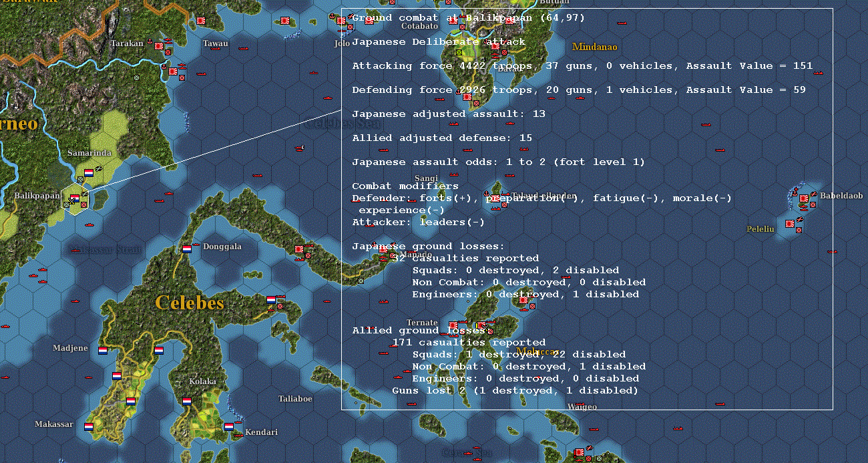Select the Japanese base flag at Jolo
The image size is (868, 463).
click(x=342, y=21)
